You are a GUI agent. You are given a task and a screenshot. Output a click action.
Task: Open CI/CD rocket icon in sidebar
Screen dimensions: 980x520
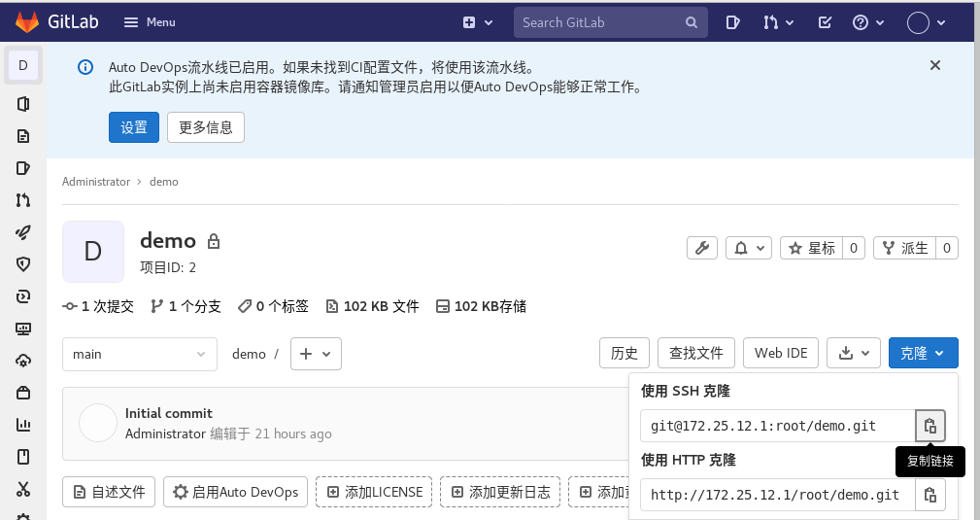pyautogui.click(x=23, y=232)
